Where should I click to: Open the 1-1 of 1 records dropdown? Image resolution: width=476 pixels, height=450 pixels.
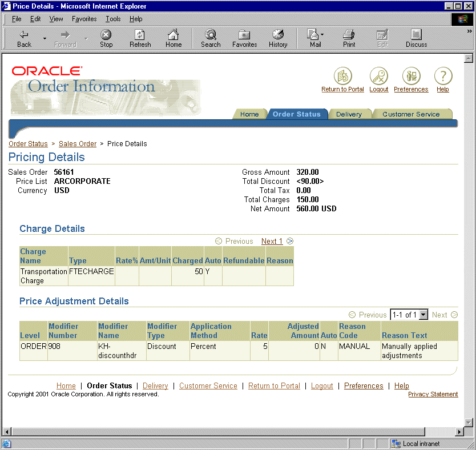click(409, 315)
